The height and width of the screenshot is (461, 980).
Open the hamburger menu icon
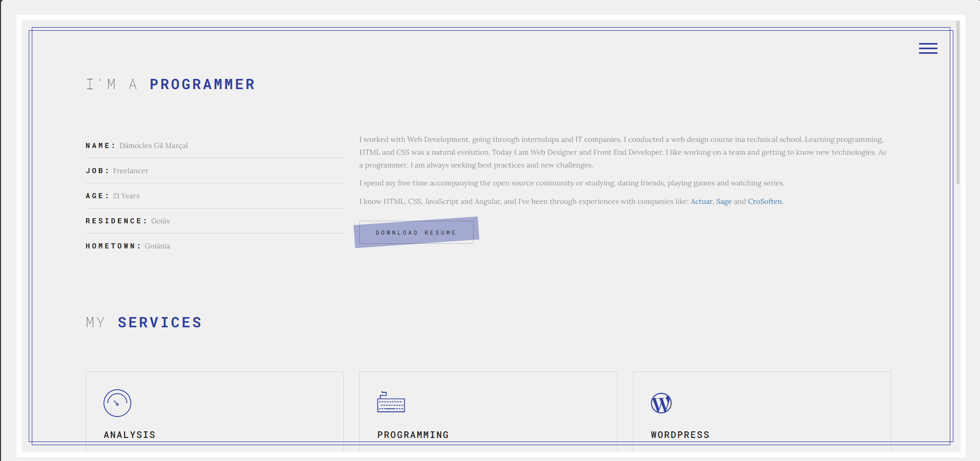point(928,48)
